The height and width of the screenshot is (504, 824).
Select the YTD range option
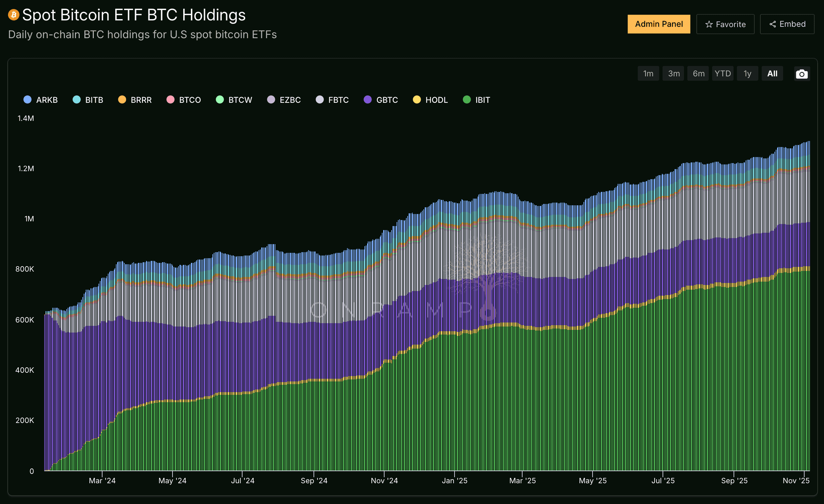(723, 74)
